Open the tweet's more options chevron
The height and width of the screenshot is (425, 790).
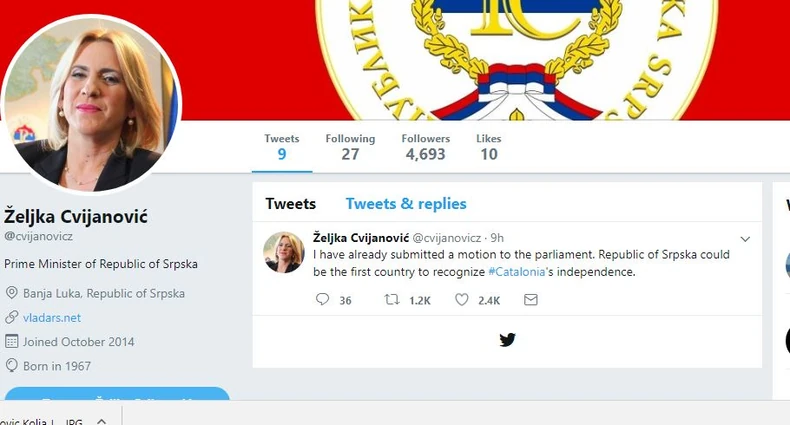coord(745,239)
